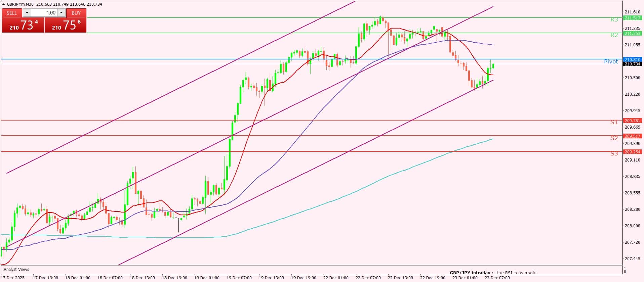This screenshot has width=644, height=282.
Task: Increase lot volume with up arrow
Action: pos(61,13)
